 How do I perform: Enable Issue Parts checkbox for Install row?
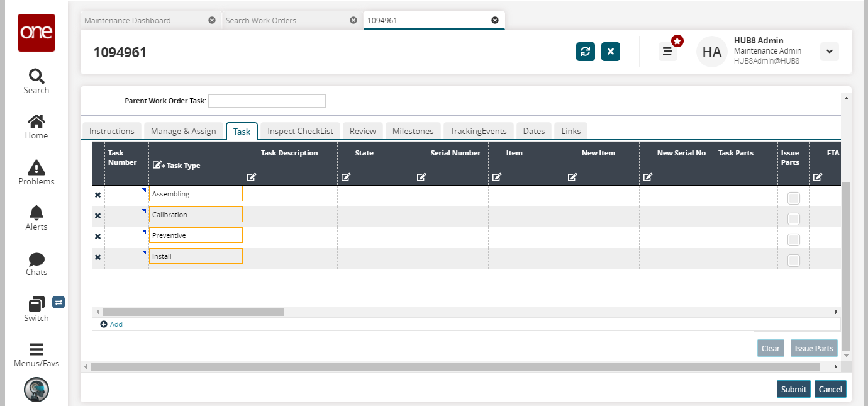click(x=794, y=261)
